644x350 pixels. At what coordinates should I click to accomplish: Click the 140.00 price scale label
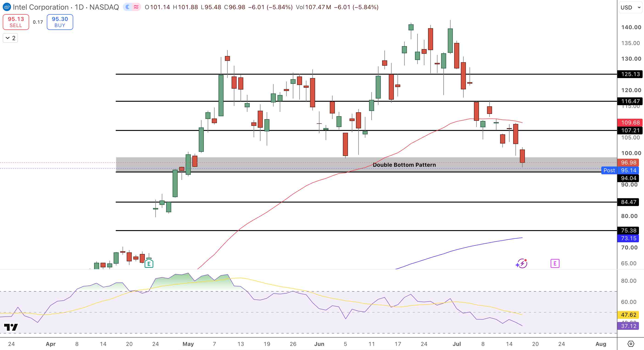(631, 27)
